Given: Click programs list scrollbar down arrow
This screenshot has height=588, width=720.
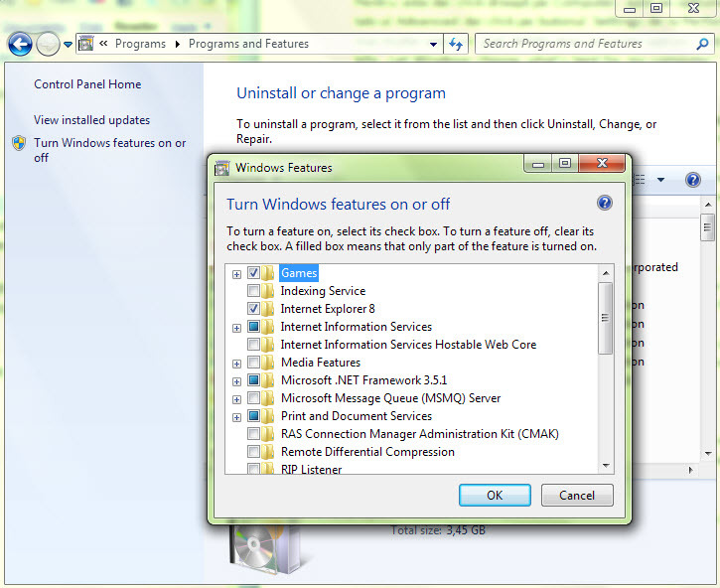Looking at the screenshot, I should [x=708, y=453].
